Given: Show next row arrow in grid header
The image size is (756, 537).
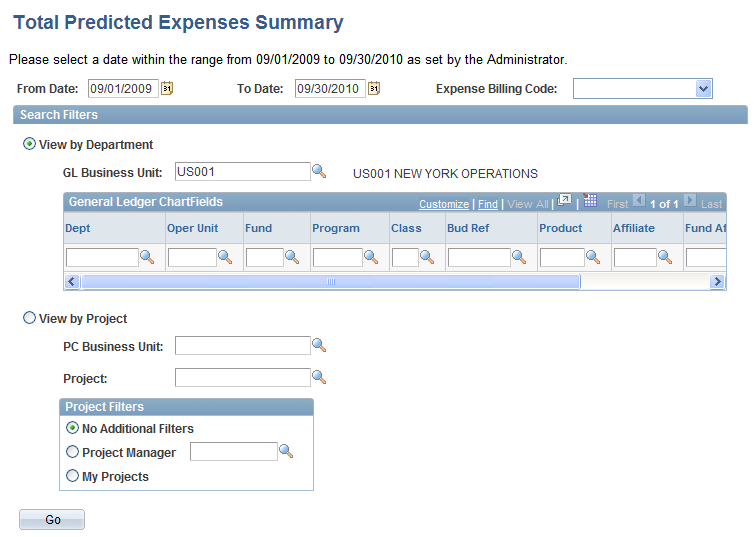Looking at the screenshot, I should (x=690, y=200).
